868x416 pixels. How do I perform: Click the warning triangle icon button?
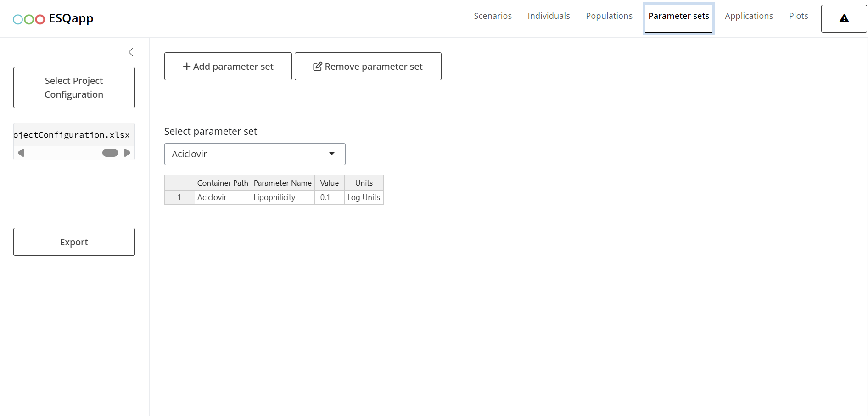pyautogui.click(x=844, y=18)
